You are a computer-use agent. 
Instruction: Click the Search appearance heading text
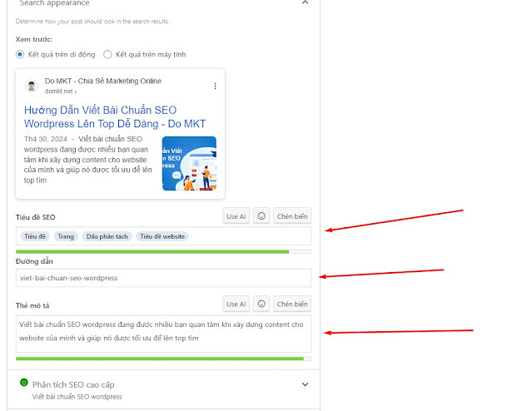[55, 3]
